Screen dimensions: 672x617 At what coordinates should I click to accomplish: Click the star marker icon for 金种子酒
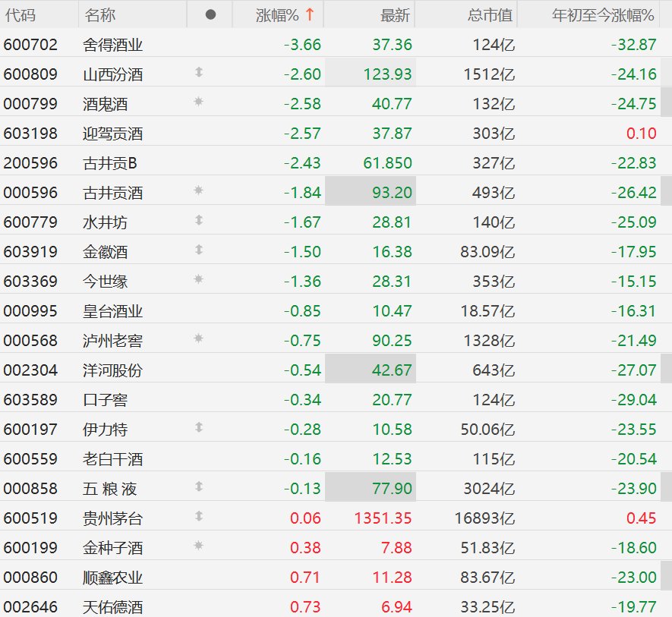pos(198,546)
